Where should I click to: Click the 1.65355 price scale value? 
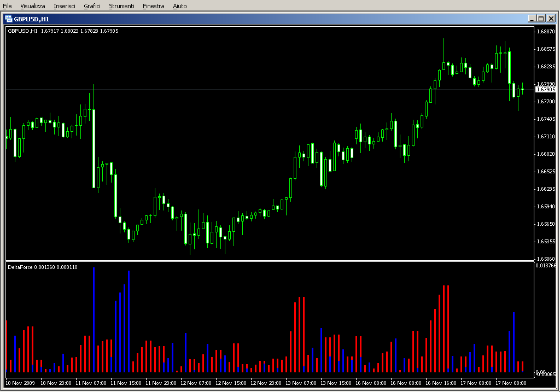coord(546,241)
